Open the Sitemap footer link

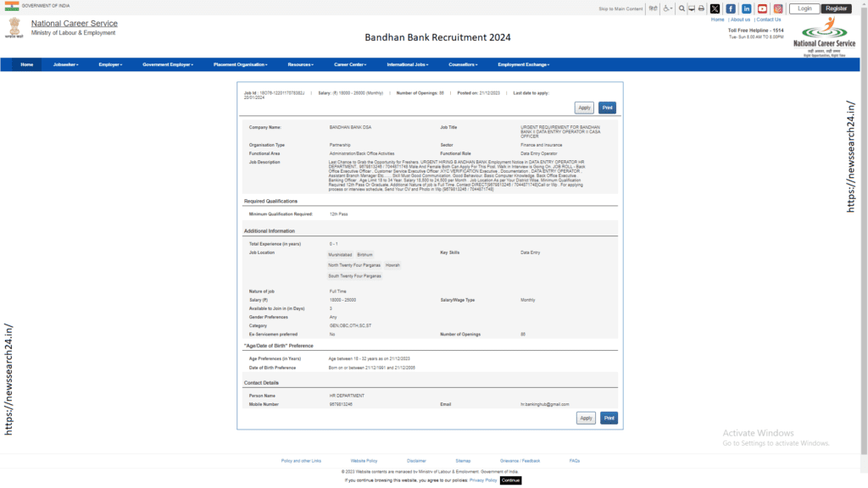click(463, 461)
